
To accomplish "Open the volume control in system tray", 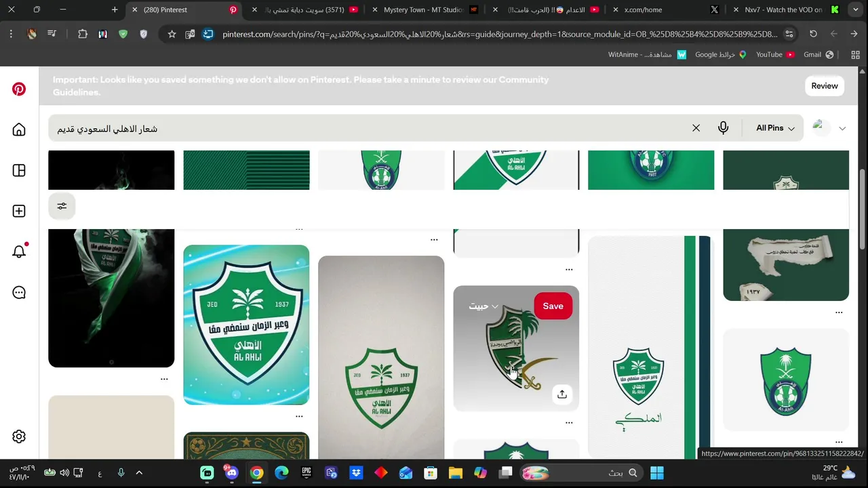I will [x=64, y=472].
